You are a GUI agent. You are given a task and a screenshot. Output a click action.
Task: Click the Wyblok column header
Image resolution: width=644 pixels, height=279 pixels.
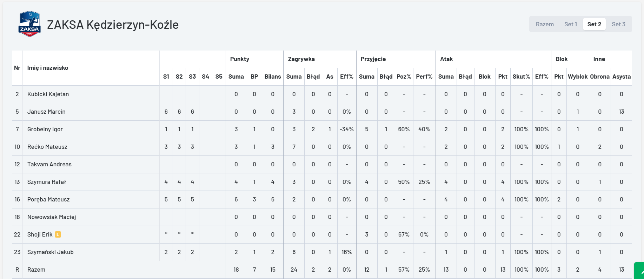[578, 77]
